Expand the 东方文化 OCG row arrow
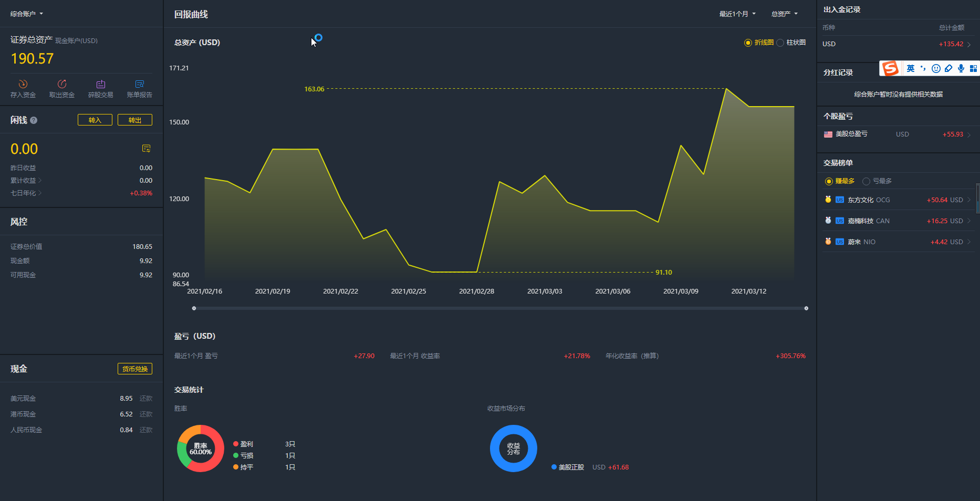 click(969, 200)
